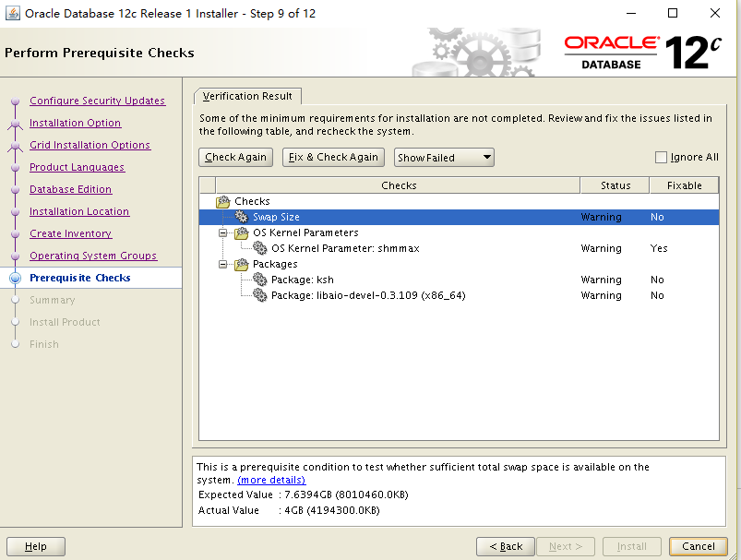
Task: Click the Back button
Action: pyautogui.click(x=506, y=546)
